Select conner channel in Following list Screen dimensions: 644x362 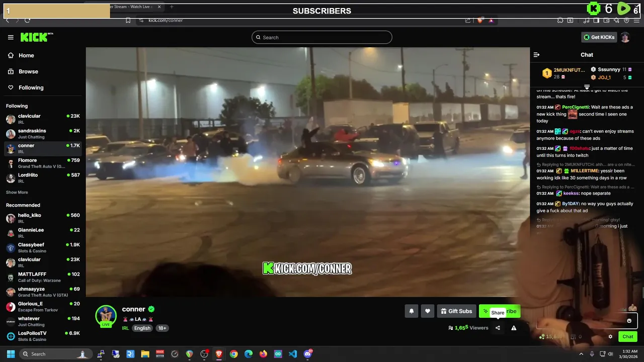[43, 148]
